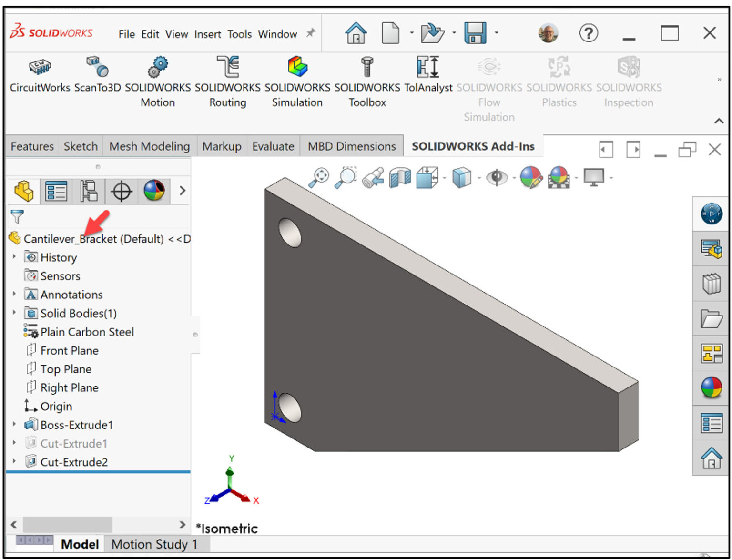Open the Insert menu
732x560 pixels.
(x=207, y=34)
